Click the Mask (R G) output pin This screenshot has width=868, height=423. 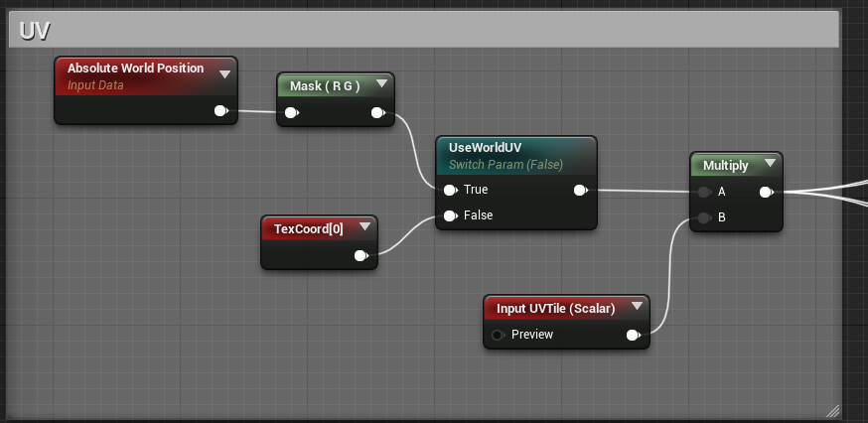(x=378, y=113)
